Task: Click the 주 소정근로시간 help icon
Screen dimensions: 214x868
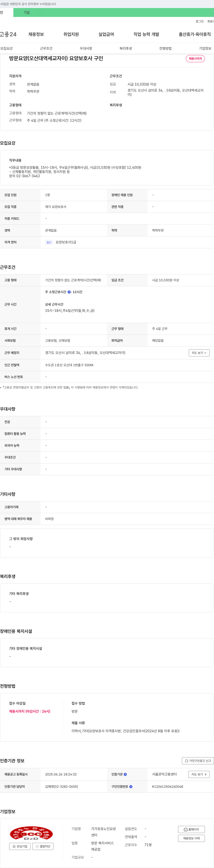Action: [x=69, y=292]
